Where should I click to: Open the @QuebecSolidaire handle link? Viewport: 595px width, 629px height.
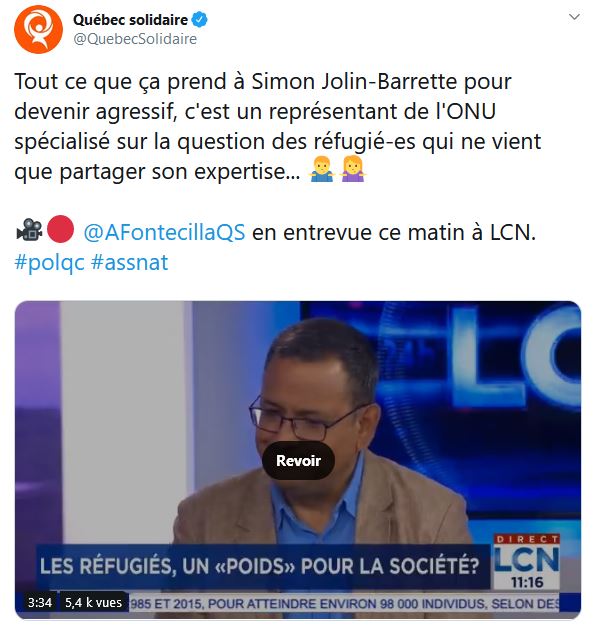point(135,39)
